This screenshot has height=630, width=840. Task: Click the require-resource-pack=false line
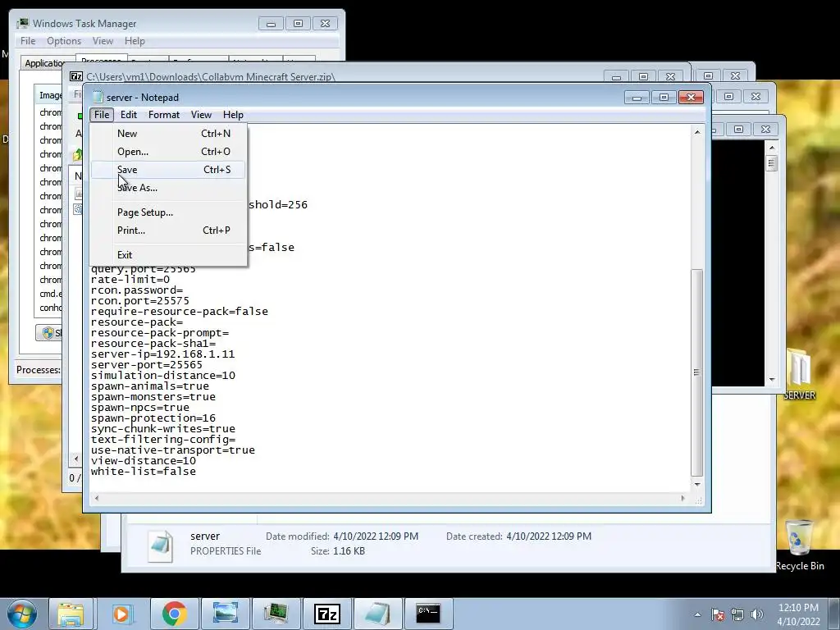click(x=180, y=311)
